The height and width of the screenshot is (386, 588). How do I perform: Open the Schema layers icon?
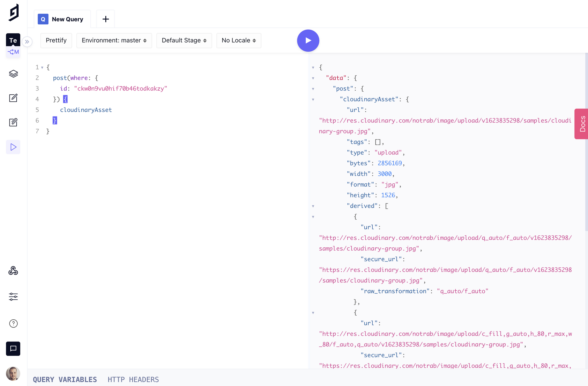pos(13,74)
